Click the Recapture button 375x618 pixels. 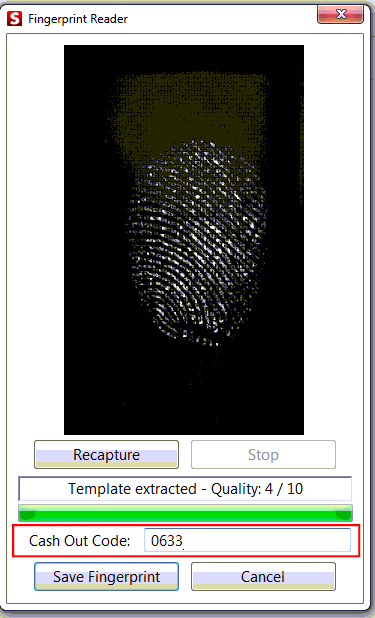click(106, 454)
